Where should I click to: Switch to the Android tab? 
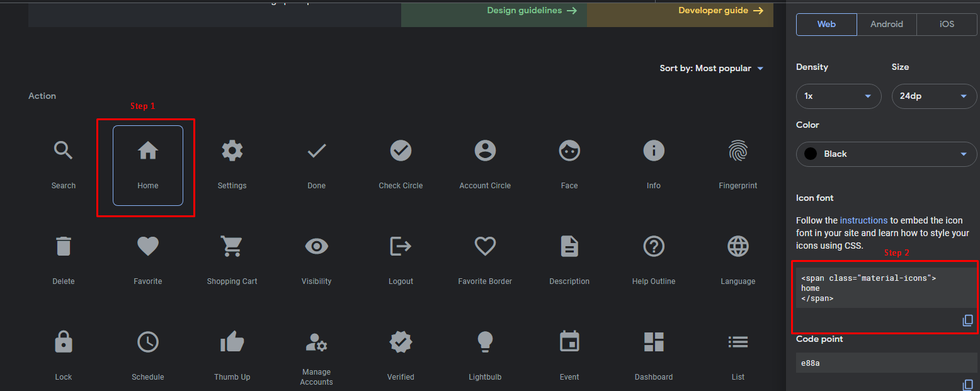click(x=887, y=24)
